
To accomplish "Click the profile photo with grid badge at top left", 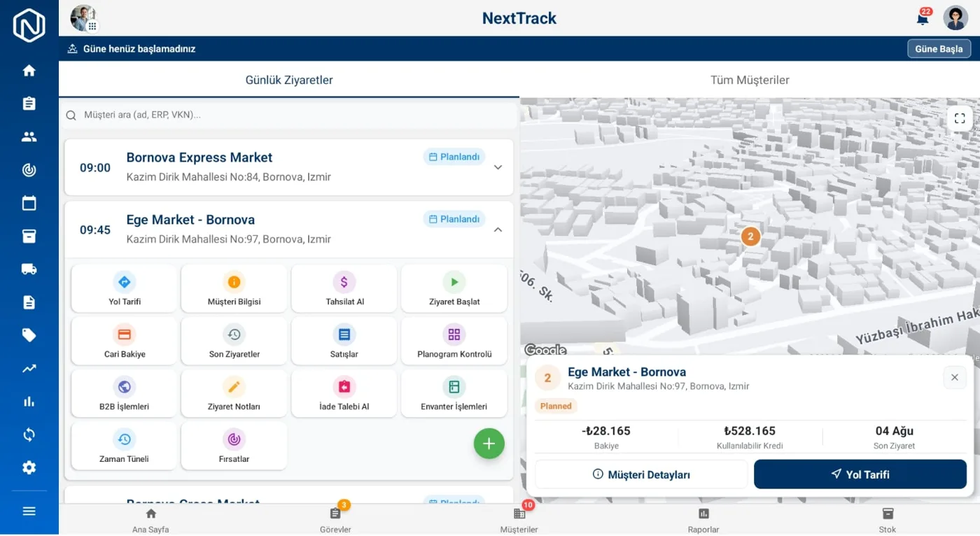I will tap(83, 18).
